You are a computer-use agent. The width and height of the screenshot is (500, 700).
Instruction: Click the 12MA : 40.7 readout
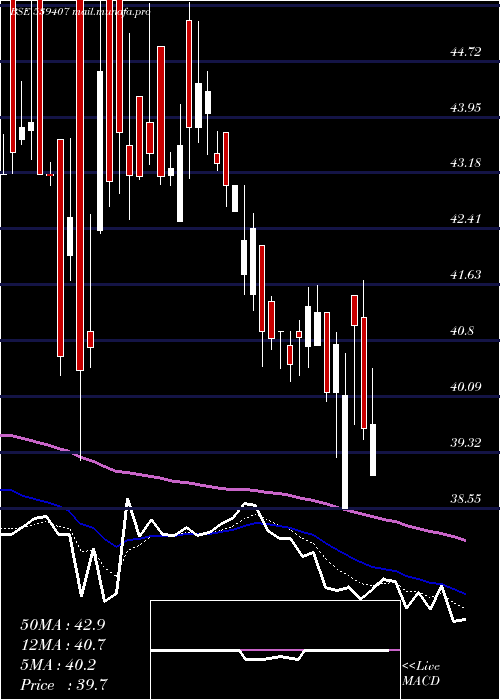62,645
